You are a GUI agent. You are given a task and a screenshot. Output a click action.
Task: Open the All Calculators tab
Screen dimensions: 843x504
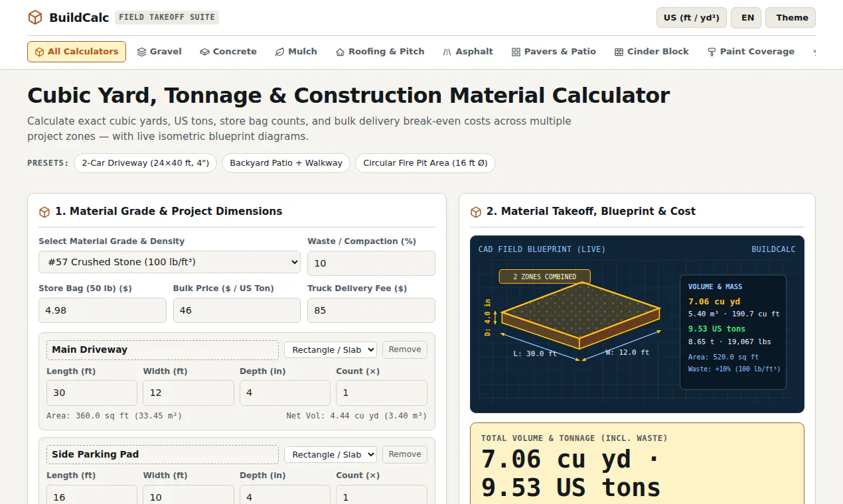pyautogui.click(x=76, y=52)
